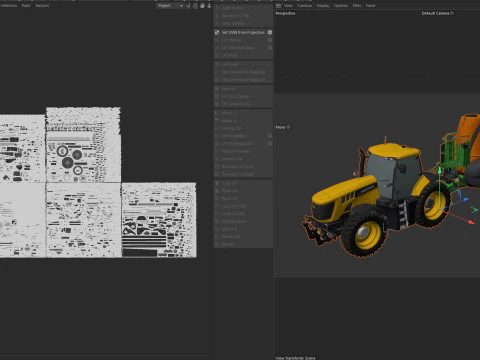Click bottom-right UV tile with striped islands
The image size is (480, 360).
159,220
